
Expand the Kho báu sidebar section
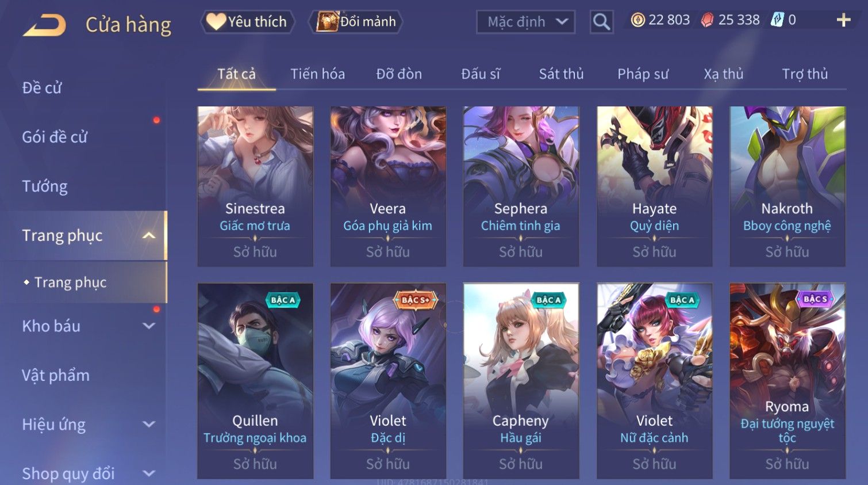pos(149,326)
